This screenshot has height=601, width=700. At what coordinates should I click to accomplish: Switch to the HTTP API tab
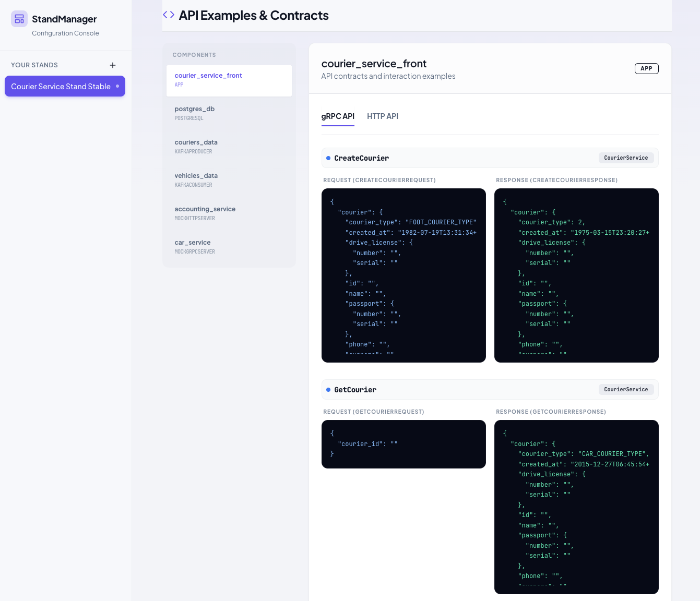[x=383, y=116]
